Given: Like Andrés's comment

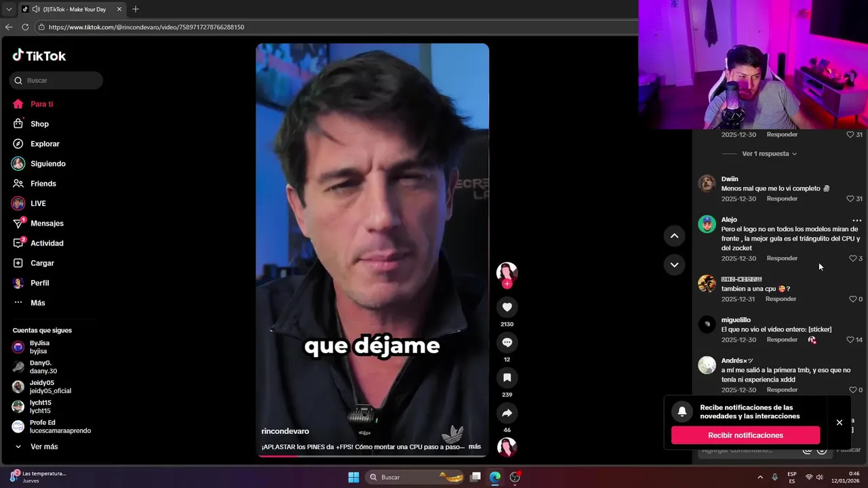Looking at the screenshot, I should (x=853, y=390).
